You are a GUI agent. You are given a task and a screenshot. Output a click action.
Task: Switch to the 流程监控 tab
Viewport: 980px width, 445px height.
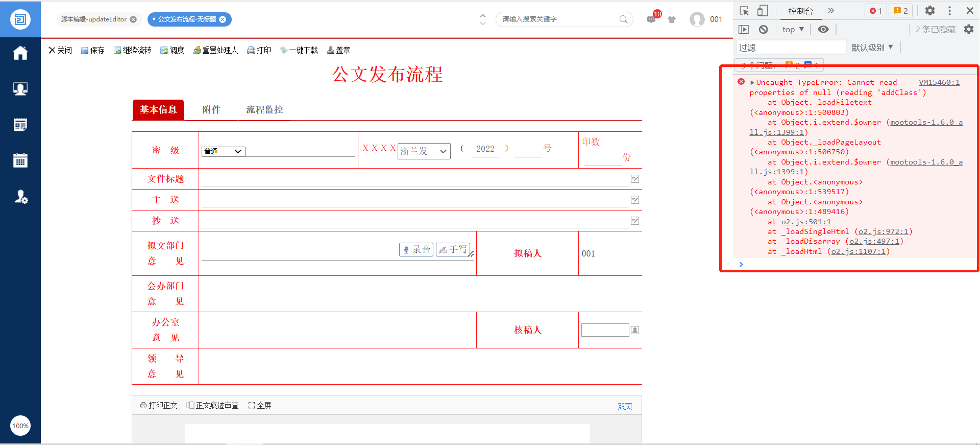pos(264,110)
